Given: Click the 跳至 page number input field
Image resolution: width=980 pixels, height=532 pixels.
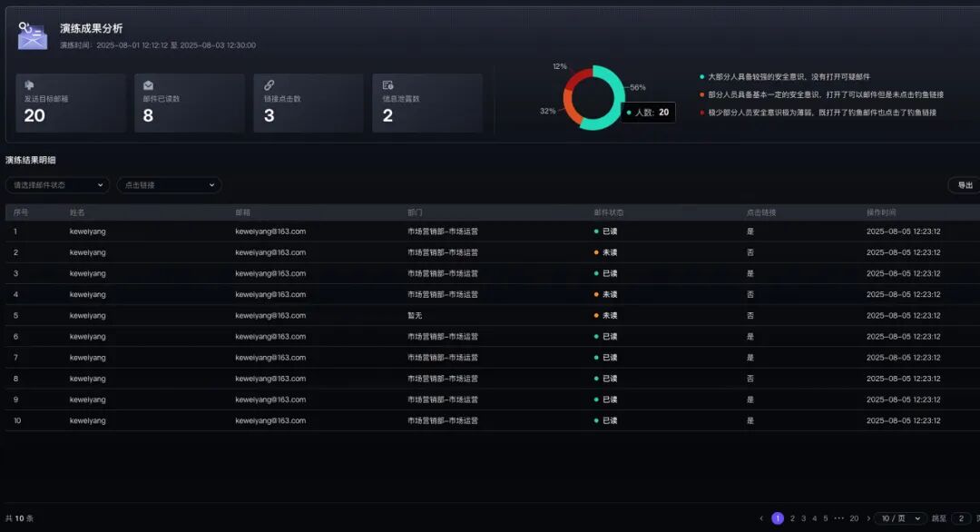Looking at the screenshot, I should pos(961,518).
